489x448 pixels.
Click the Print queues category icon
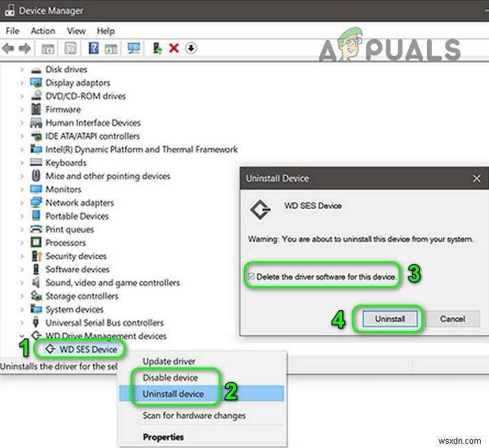tap(36, 230)
